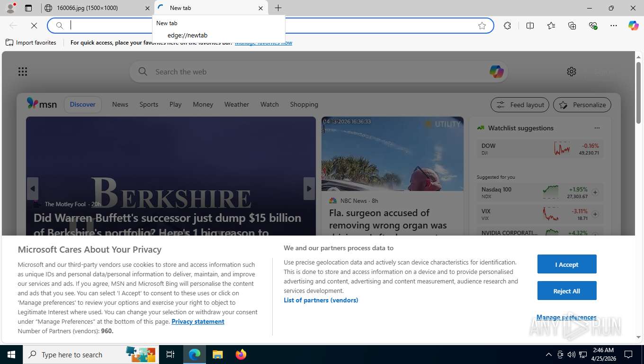The image size is (644, 364).
Task: Stop loading the page
Action: click(34, 26)
